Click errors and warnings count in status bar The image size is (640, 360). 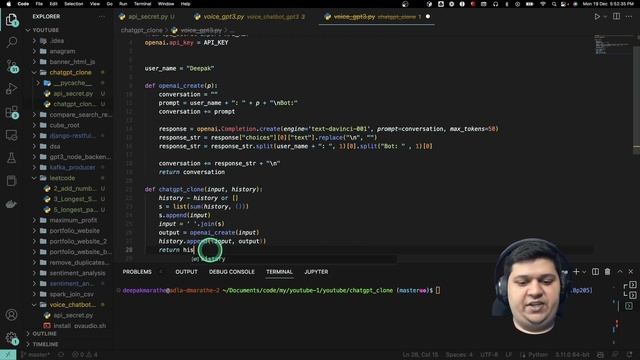pos(85,355)
